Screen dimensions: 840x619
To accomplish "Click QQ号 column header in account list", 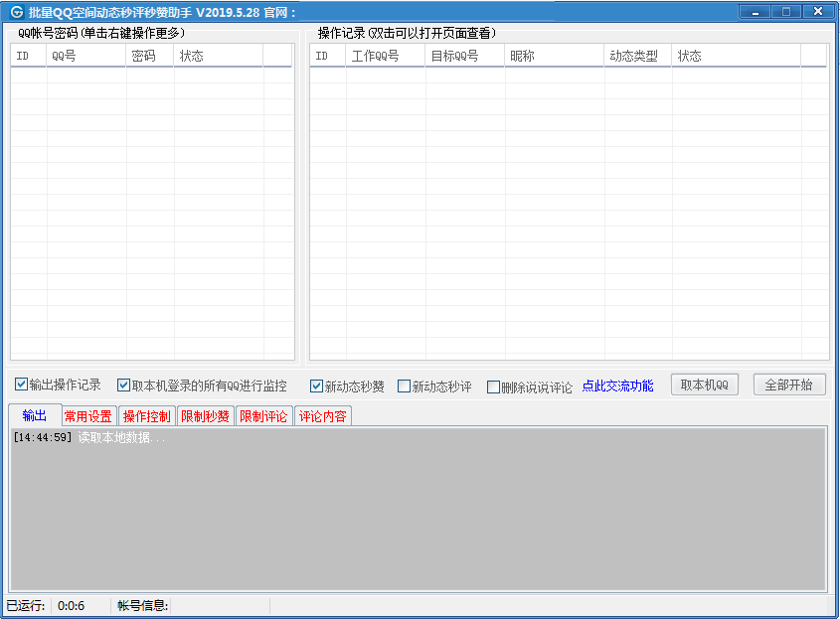I will [x=86, y=56].
